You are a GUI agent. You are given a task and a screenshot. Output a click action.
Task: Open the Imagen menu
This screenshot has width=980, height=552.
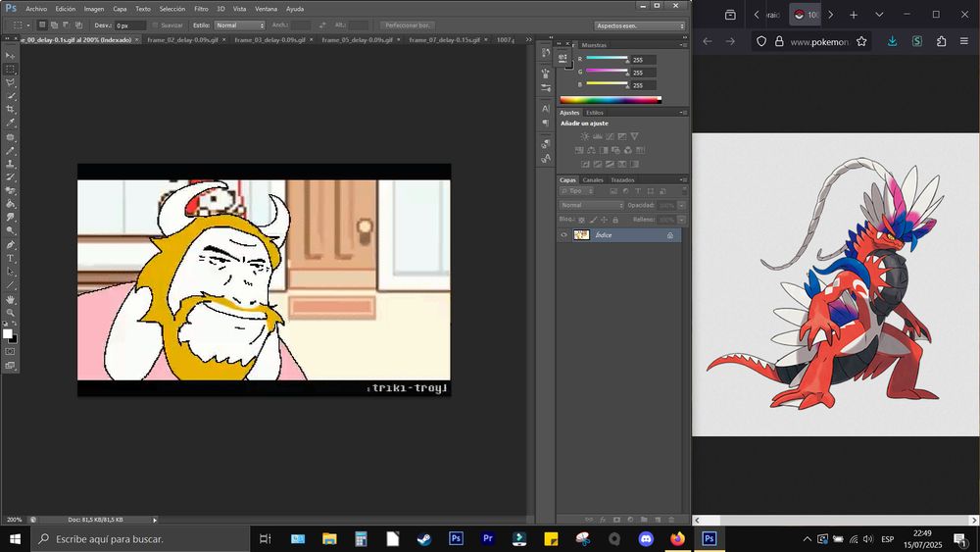click(x=94, y=9)
